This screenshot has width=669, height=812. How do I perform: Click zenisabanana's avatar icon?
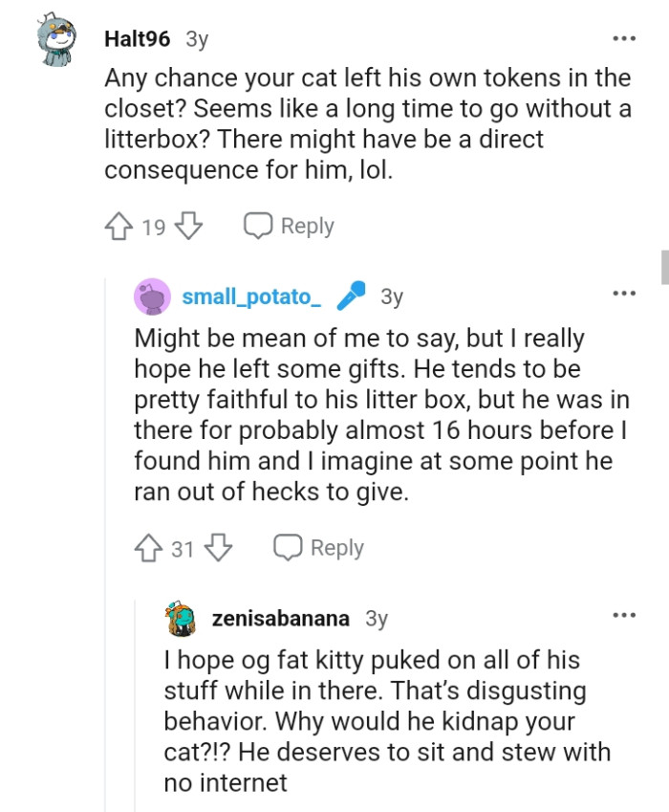(x=181, y=618)
